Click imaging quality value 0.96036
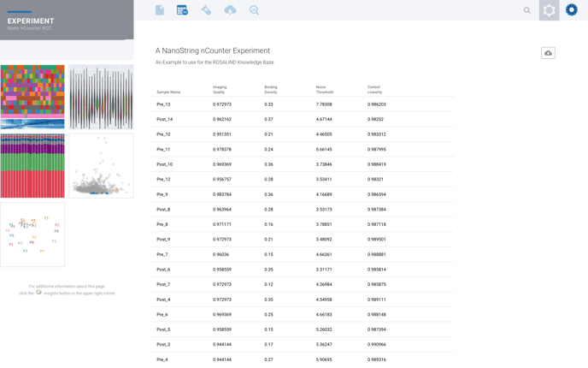This screenshot has height=368, width=588. click(x=220, y=254)
